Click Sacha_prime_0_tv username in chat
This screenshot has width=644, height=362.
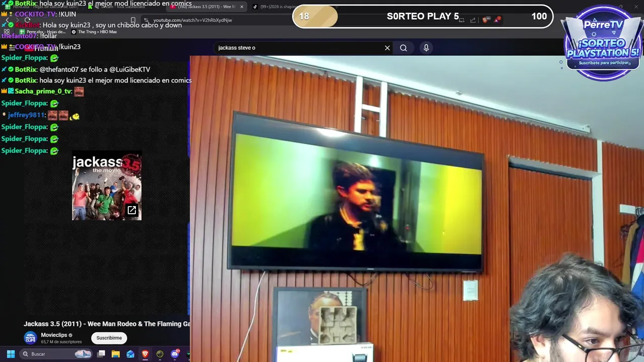coord(43,91)
